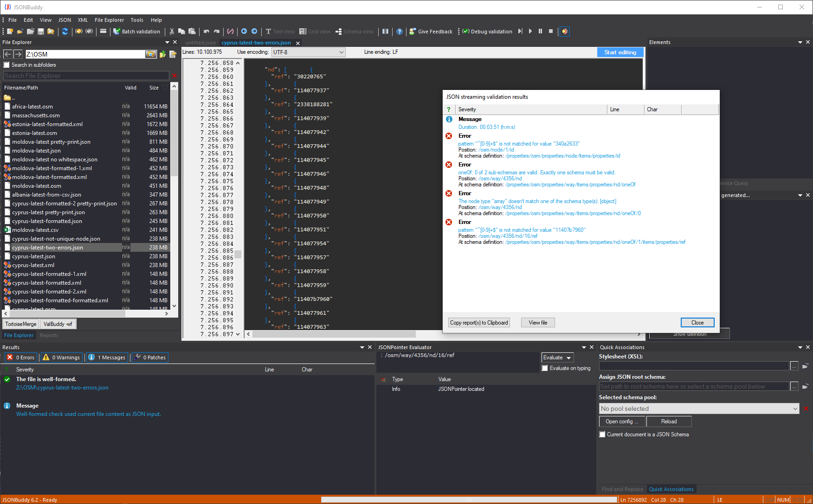Open the No pool selected dropdown
This screenshot has width=813, height=504.
click(x=699, y=408)
